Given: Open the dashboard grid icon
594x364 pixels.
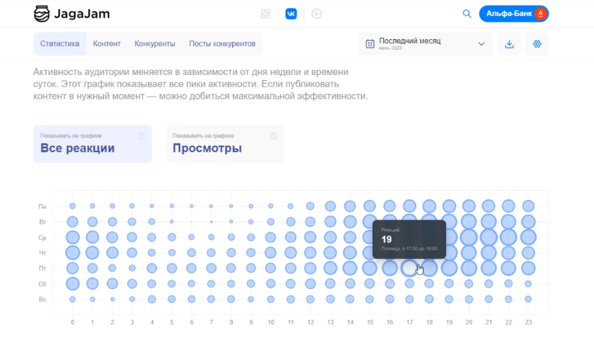Looking at the screenshot, I should click(x=266, y=14).
